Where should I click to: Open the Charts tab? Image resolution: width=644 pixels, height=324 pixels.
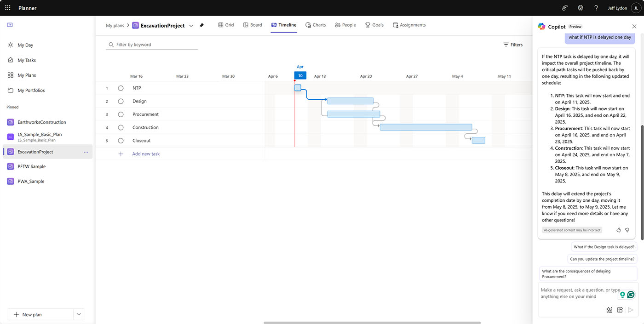click(316, 25)
